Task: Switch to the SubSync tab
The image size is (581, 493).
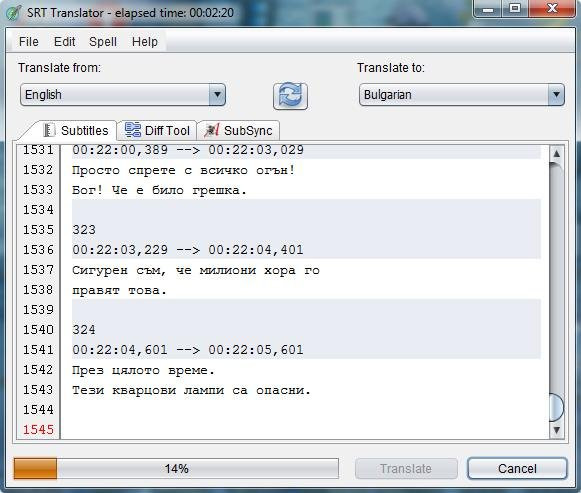Action: pos(239,130)
